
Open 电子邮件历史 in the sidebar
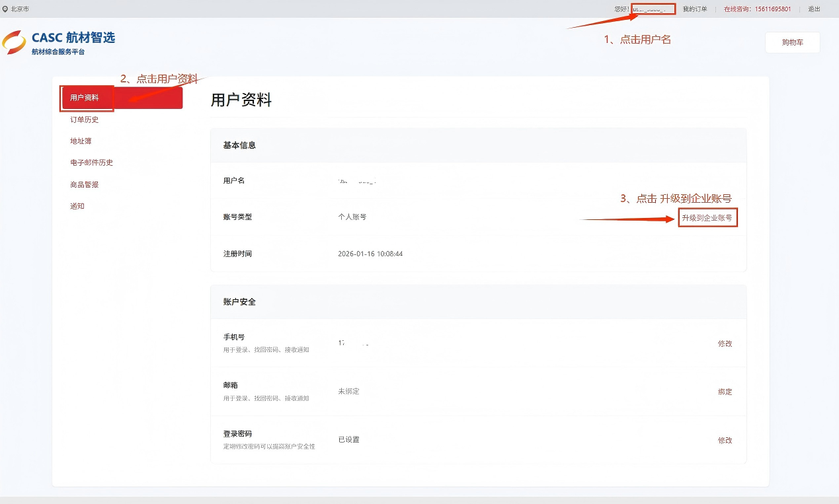click(x=91, y=162)
